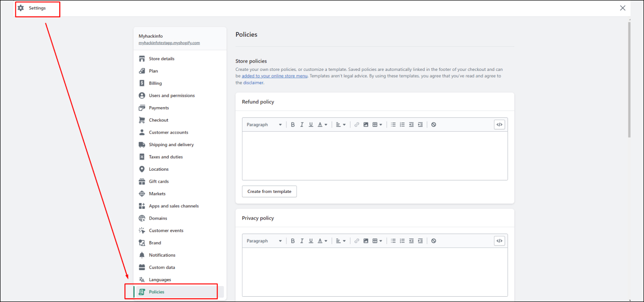Image resolution: width=644 pixels, height=302 pixels.
Task: Toggle Bold in Refund policy editor
Action: tap(293, 124)
